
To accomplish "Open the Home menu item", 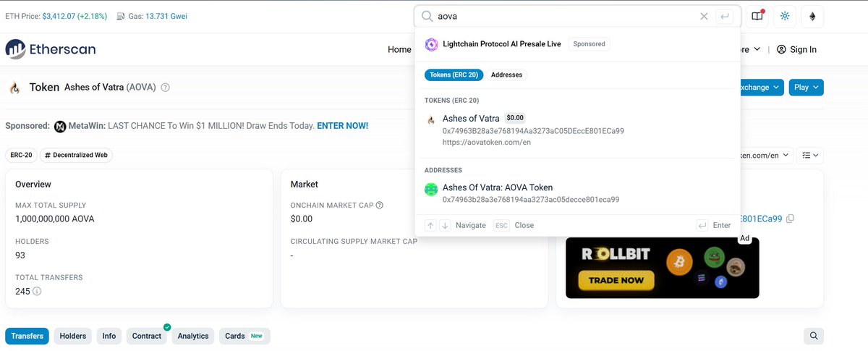I will pos(399,49).
